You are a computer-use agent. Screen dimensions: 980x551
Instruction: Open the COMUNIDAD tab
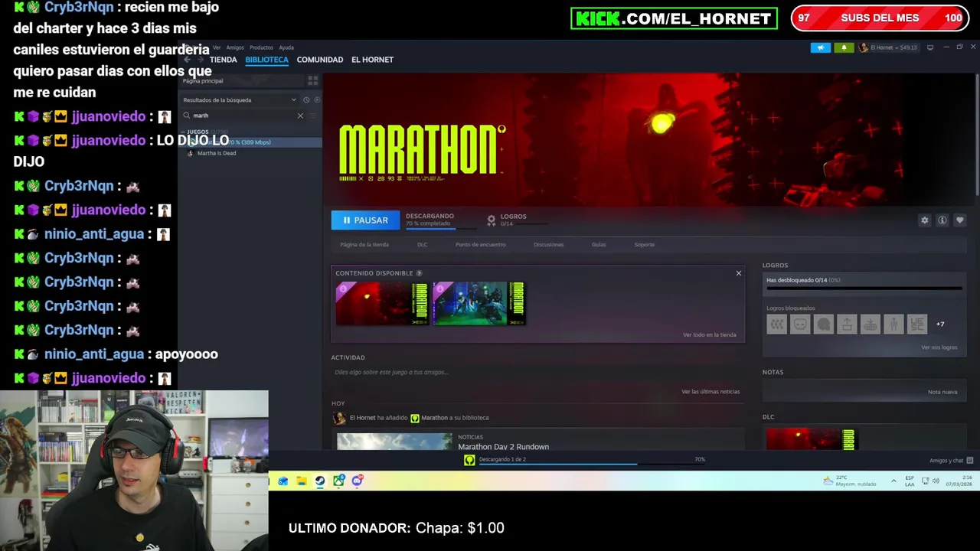point(320,60)
